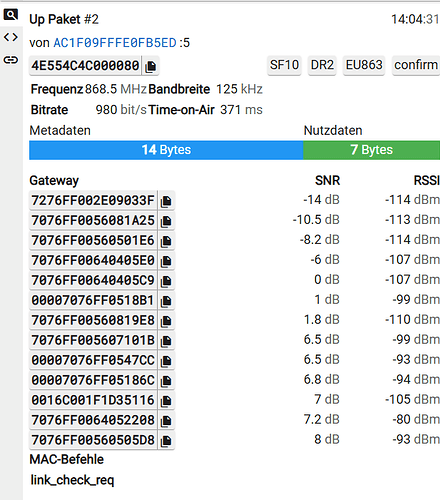Select the green 7 Bytes payload bar
The image size is (440, 500).
[x=371, y=150]
